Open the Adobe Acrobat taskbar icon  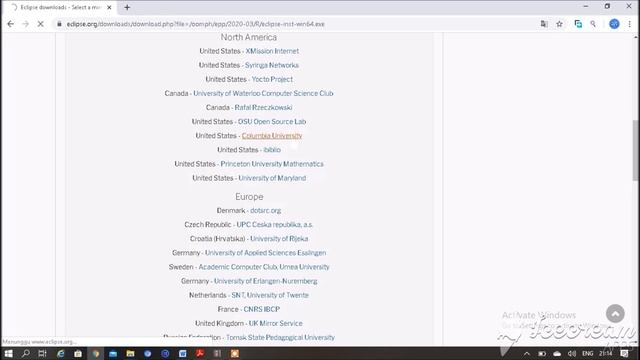200,353
